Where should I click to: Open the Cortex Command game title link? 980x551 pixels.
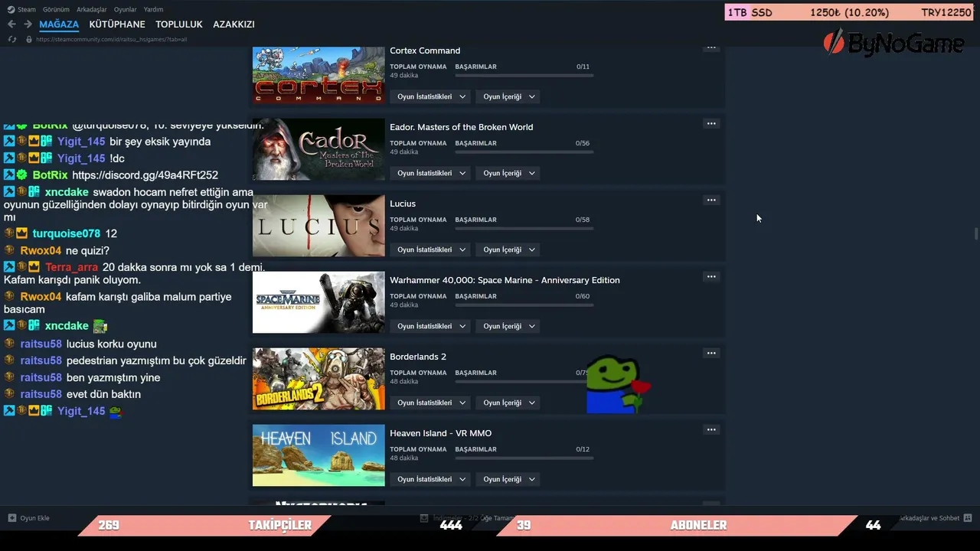425,51
